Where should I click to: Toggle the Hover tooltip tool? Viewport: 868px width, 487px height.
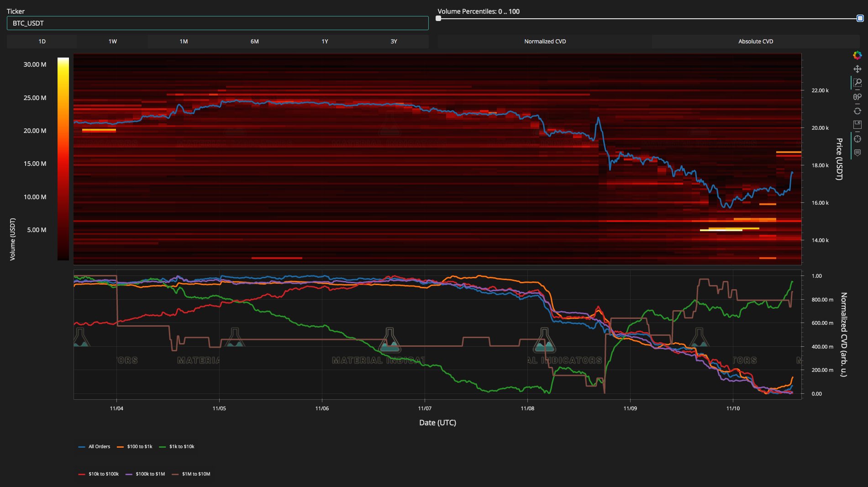pyautogui.click(x=857, y=153)
